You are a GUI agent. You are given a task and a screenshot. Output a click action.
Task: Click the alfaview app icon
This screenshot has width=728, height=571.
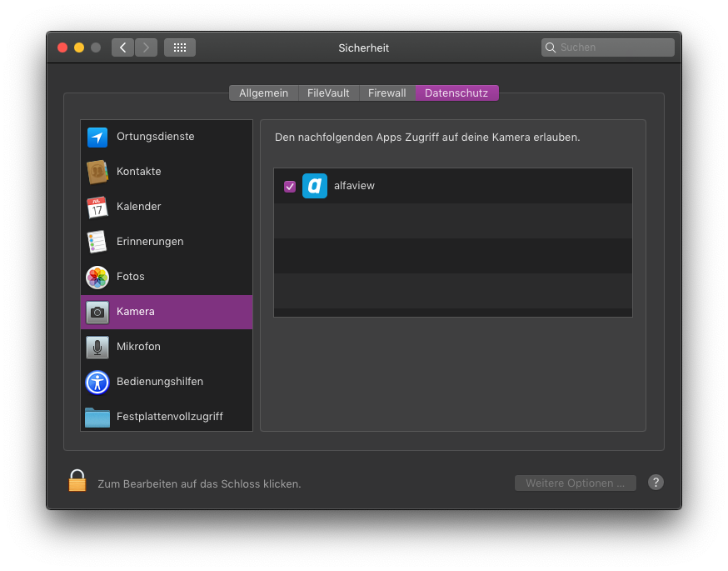tap(315, 186)
